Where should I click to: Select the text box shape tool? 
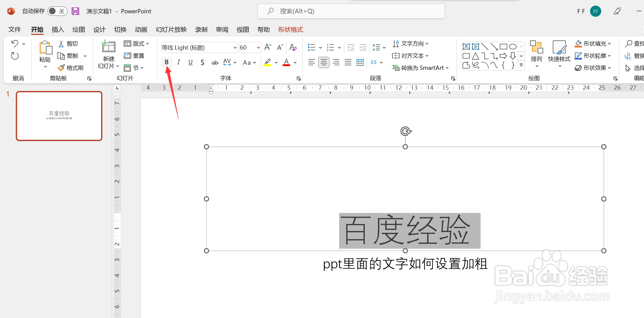click(466, 47)
